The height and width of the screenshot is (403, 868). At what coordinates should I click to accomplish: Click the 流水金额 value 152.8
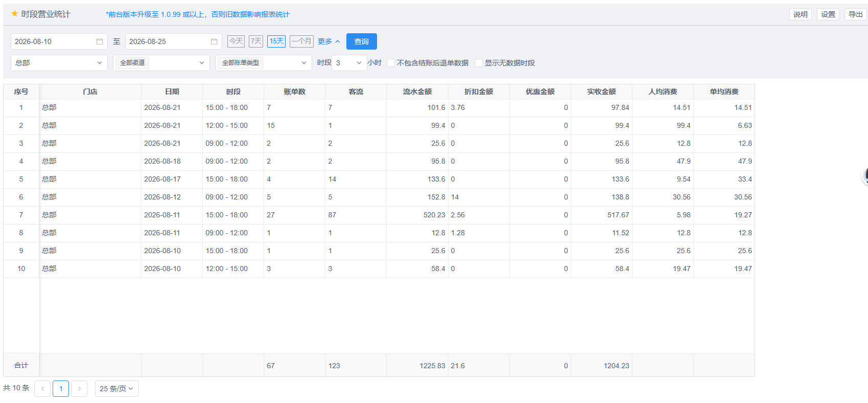coord(436,197)
